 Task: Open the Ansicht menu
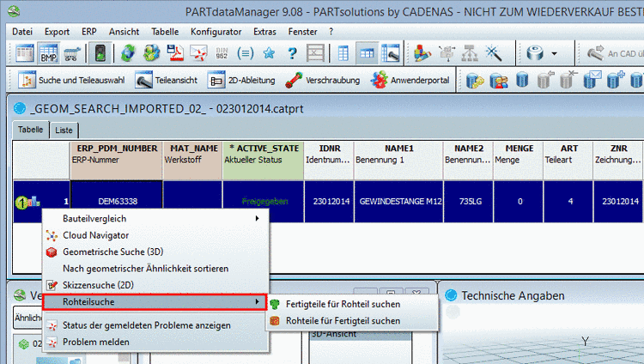coord(124,32)
